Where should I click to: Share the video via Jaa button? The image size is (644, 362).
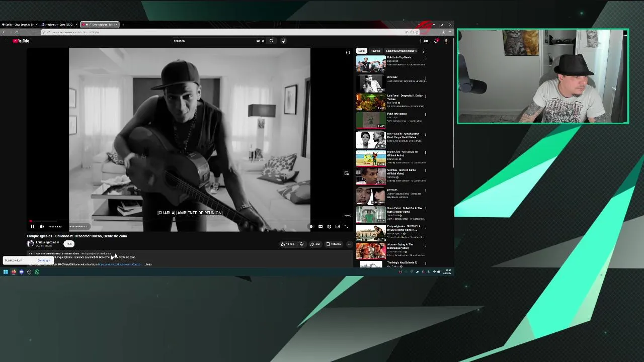[x=315, y=244]
